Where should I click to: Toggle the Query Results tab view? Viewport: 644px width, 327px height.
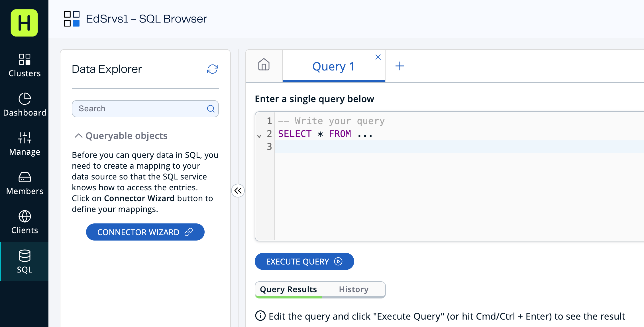[288, 289]
